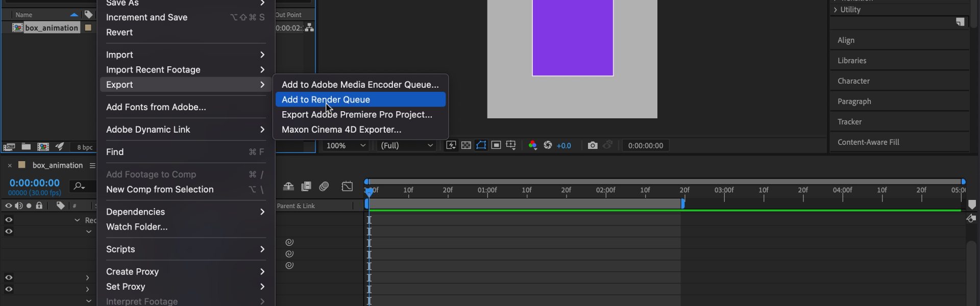This screenshot has width=980, height=306.
Task: Open the Graph Editor in timeline
Action: tap(347, 187)
